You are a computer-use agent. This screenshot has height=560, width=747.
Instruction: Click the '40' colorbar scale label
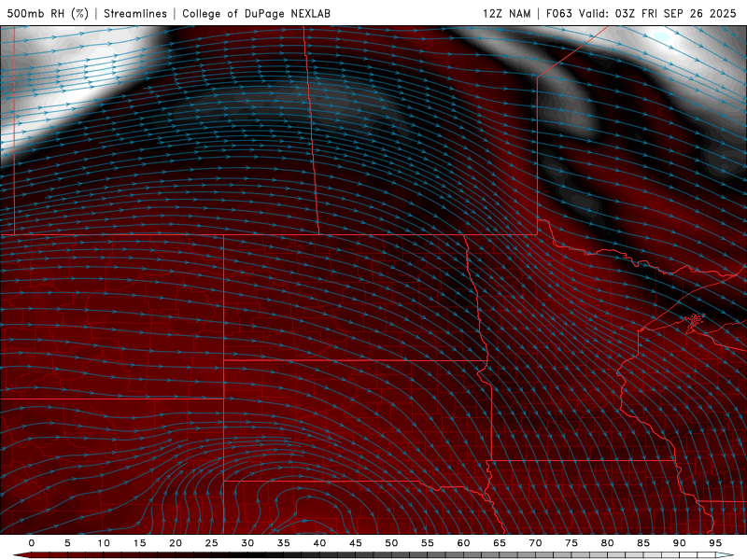319,543
